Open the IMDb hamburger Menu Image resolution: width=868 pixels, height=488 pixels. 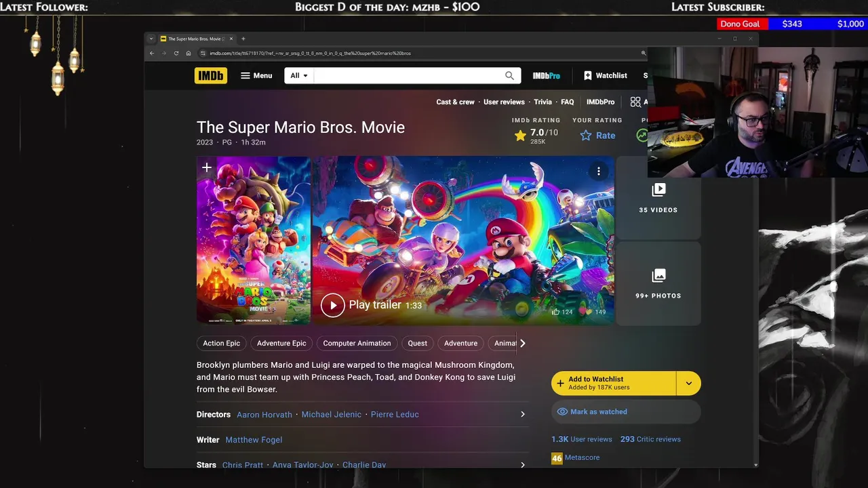click(256, 75)
